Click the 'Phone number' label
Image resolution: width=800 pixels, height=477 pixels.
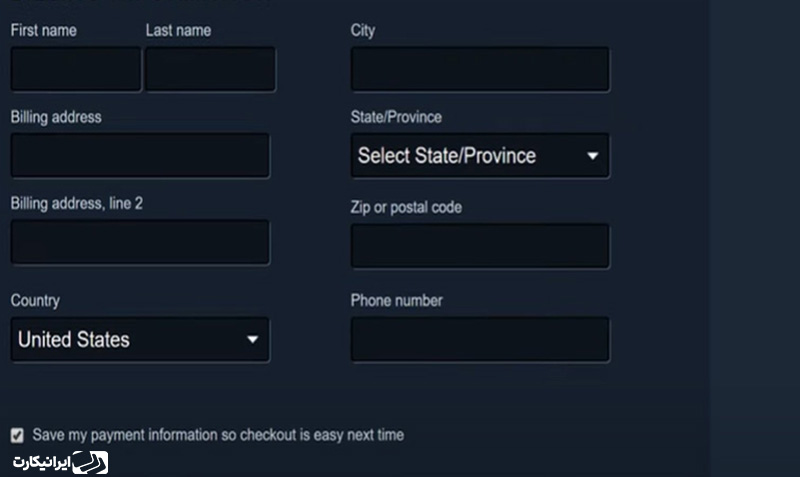pos(396,300)
